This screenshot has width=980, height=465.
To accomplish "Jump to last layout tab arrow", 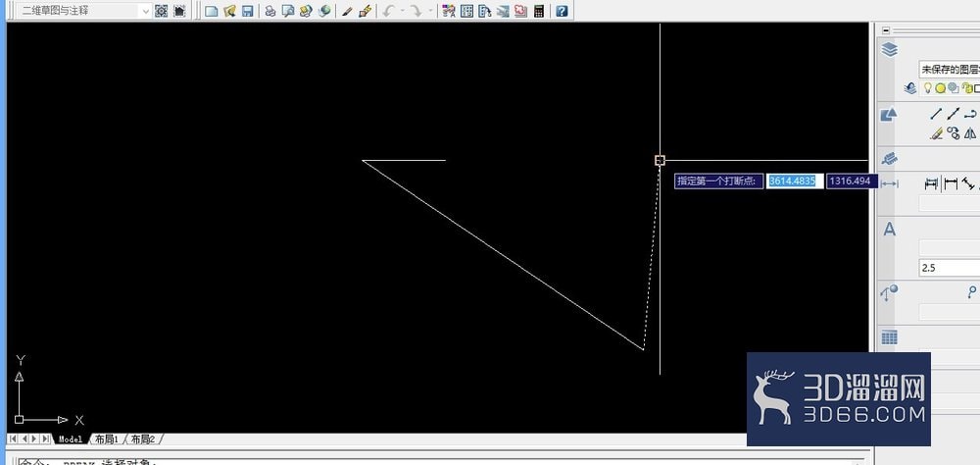I will coord(45,439).
